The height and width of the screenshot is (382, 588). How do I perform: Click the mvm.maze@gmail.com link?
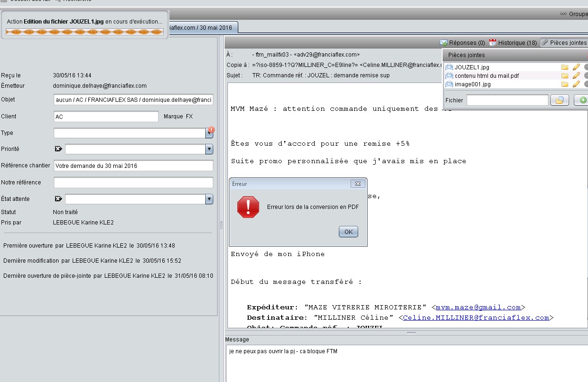(478, 307)
